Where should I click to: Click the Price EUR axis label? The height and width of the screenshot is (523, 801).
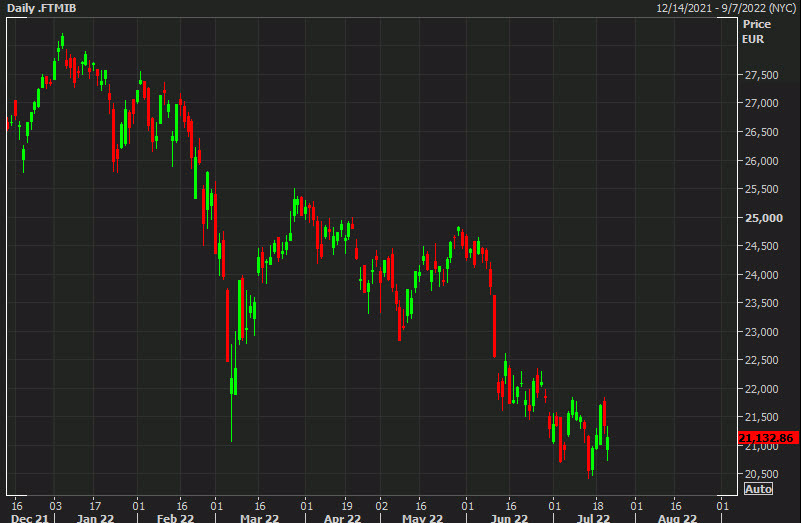click(x=757, y=32)
